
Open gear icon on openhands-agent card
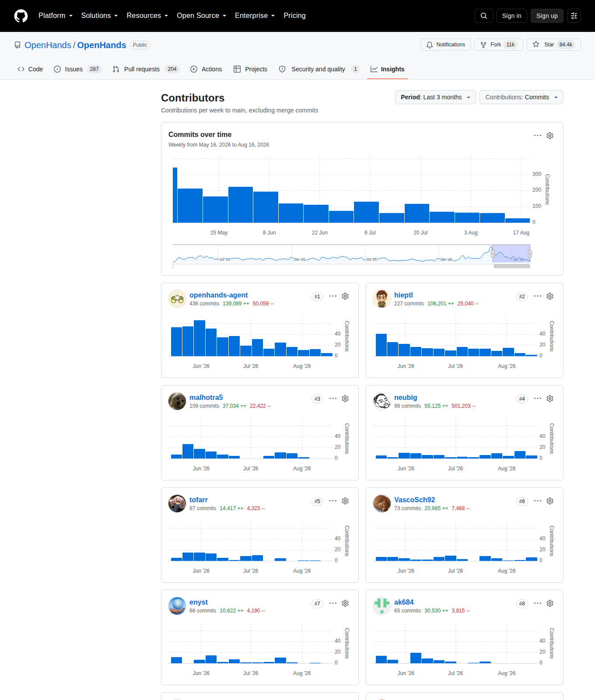345,296
